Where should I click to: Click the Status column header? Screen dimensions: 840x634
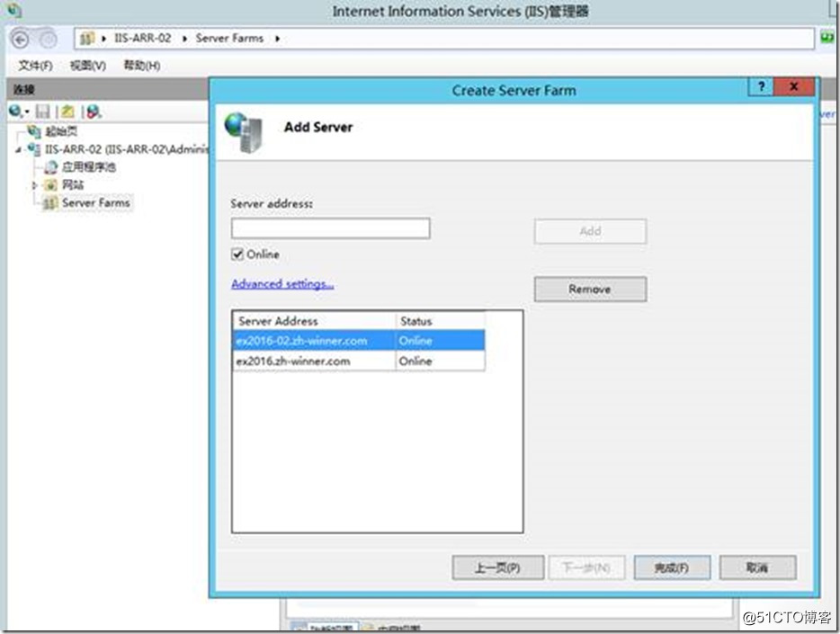441,321
